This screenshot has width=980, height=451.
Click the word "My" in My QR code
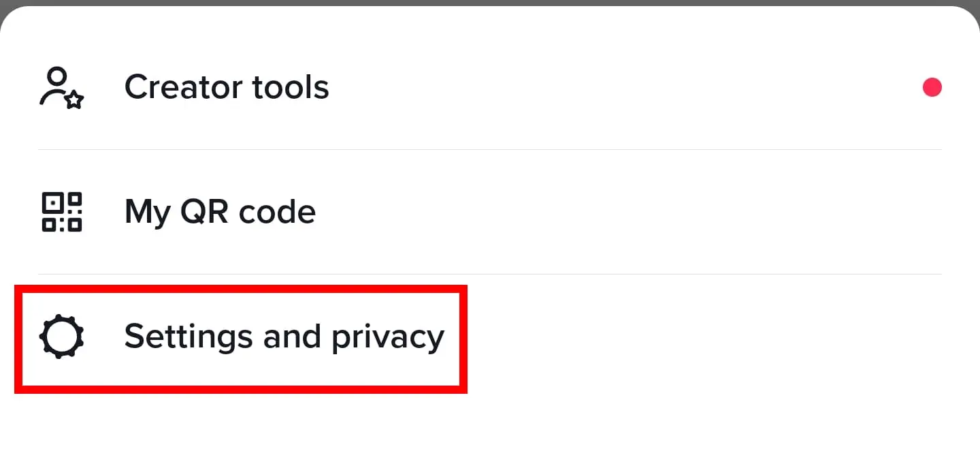[148, 212]
